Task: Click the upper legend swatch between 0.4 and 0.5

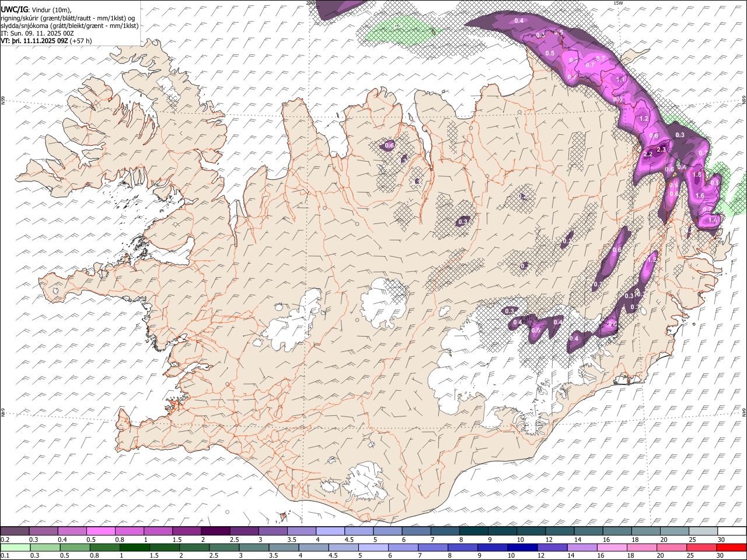Action: click(72, 531)
